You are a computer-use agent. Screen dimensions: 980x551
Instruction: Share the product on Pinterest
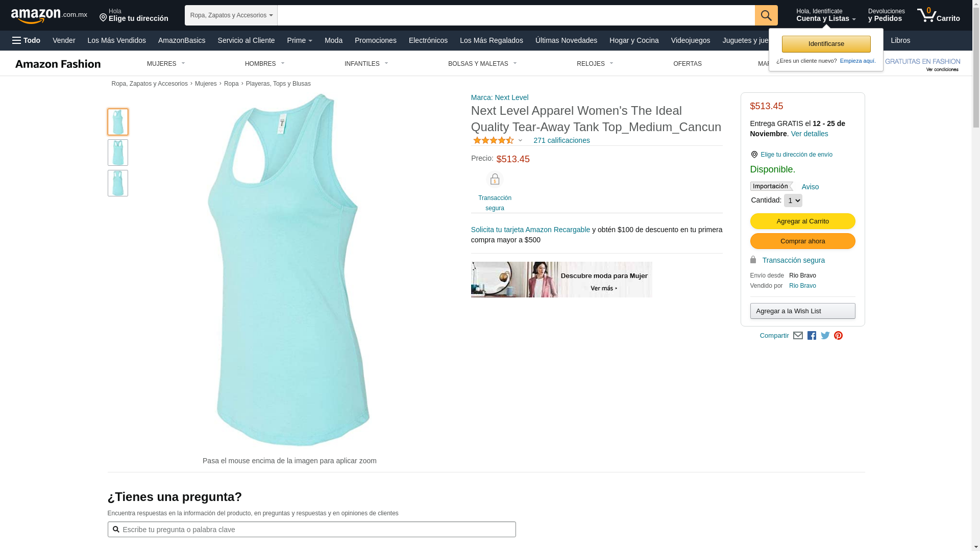[x=838, y=336]
